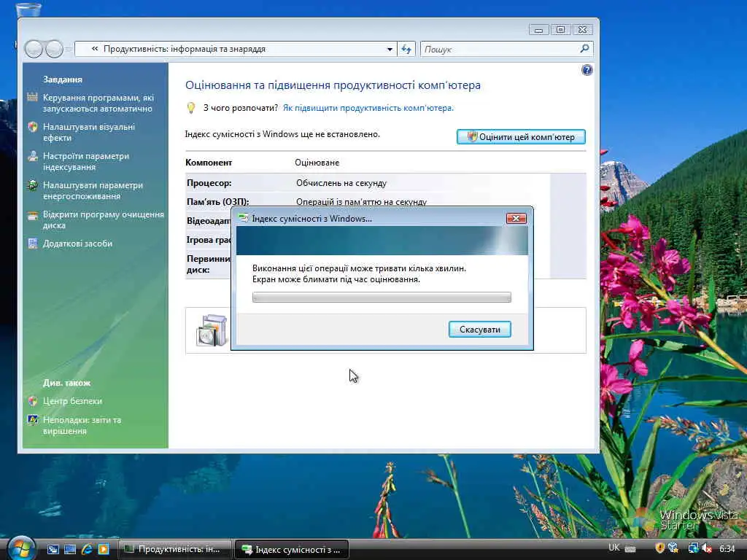The width and height of the screenshot is (747, 560).
Task: Click the Компонент column header
Action: [209, 163]
